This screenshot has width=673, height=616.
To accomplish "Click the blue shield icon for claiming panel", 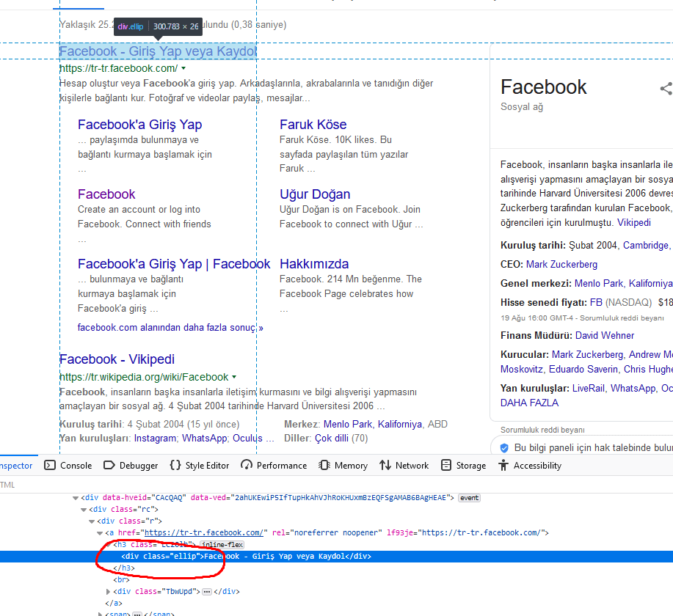I will pos(504,448).
